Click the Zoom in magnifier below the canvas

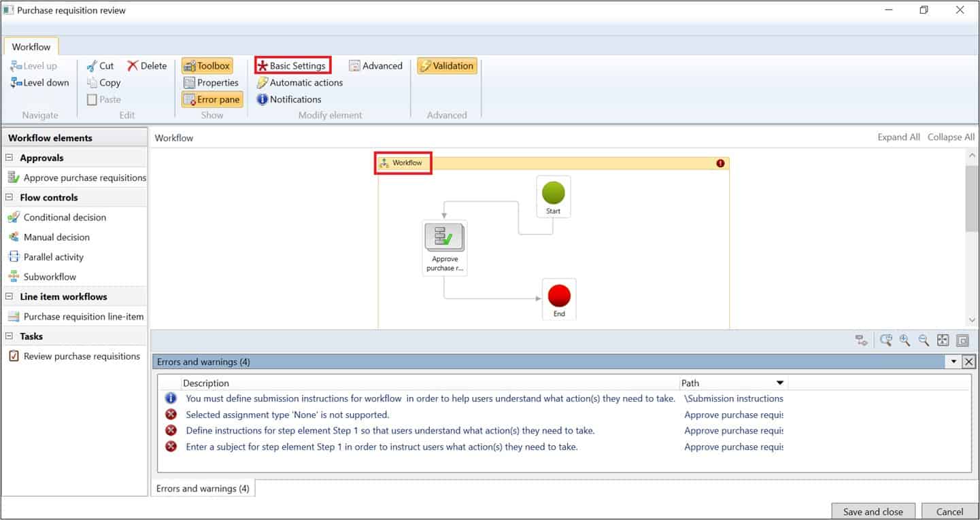pos(905,340)
